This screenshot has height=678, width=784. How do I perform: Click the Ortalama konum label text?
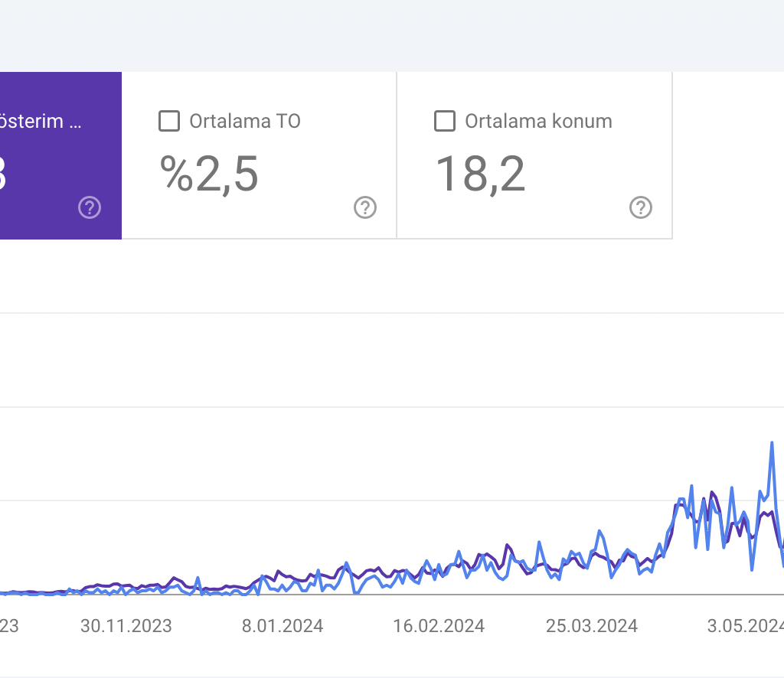click(538, 121)
